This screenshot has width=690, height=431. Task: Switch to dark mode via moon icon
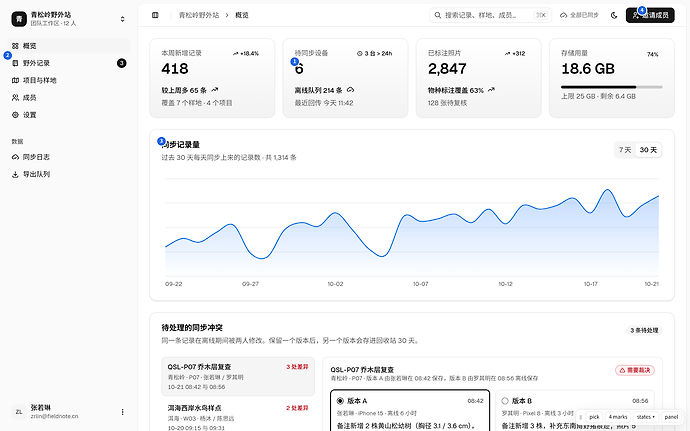(614, 15)
